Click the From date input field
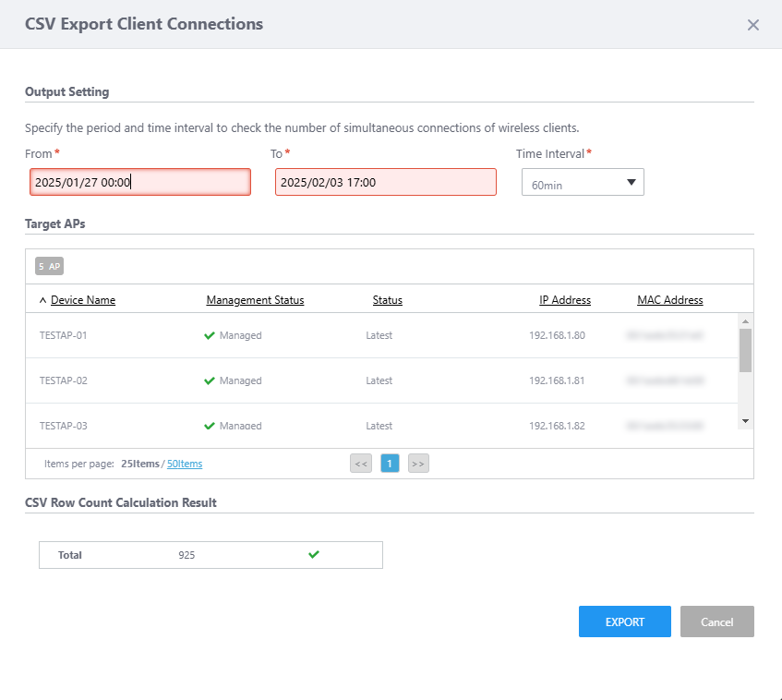 pos(139,183)
